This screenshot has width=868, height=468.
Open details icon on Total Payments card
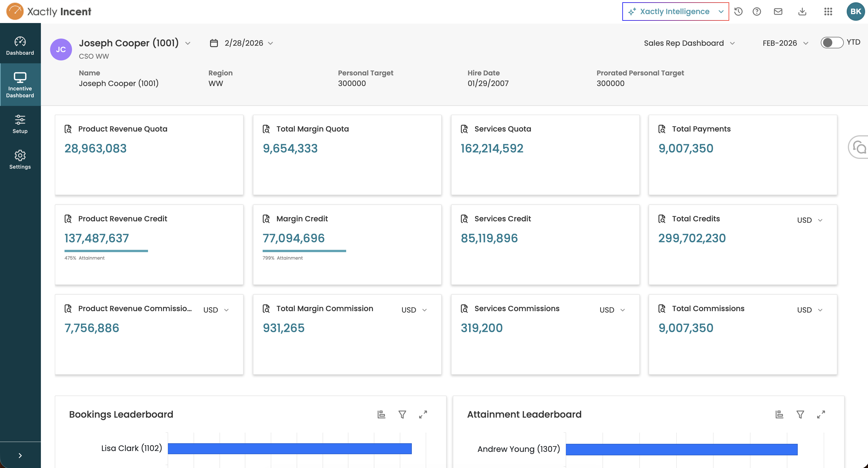coord(662,129)
